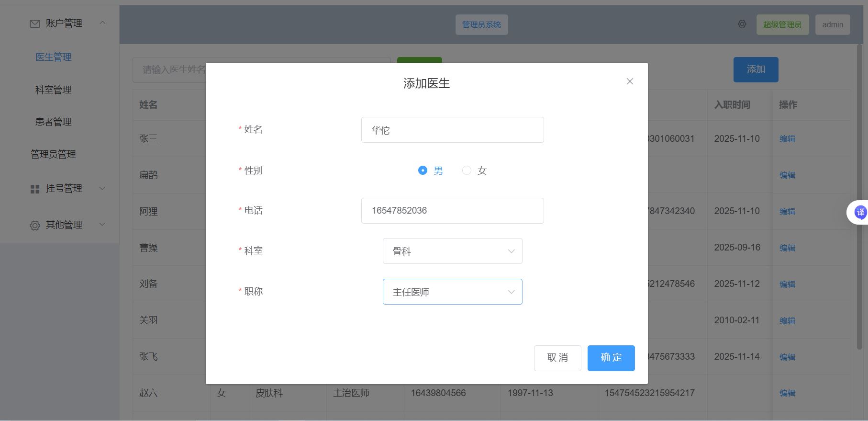Collapse the 账户管理 menu chevron
Screen dimensions: 868x421
click(x=102, y=23)
